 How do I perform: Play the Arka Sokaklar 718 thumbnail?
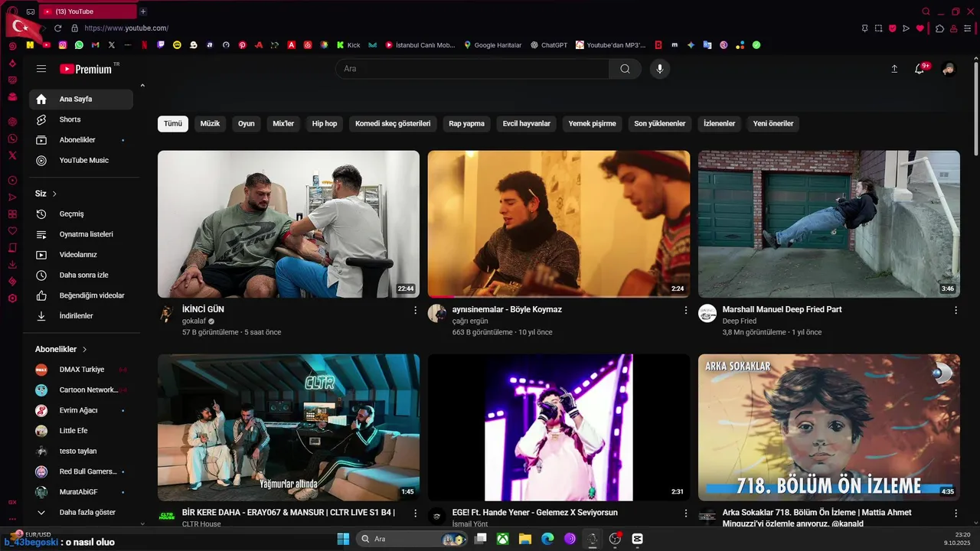coord(829,427)
